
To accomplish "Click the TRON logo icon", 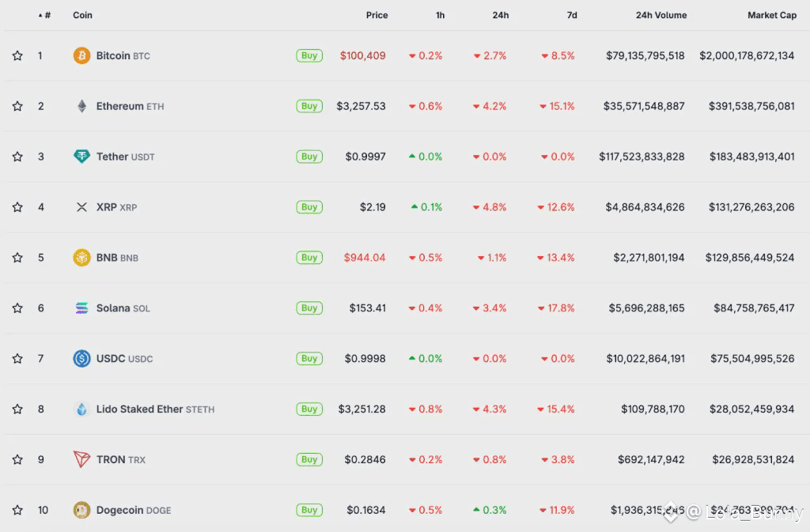I will [81, 459].
